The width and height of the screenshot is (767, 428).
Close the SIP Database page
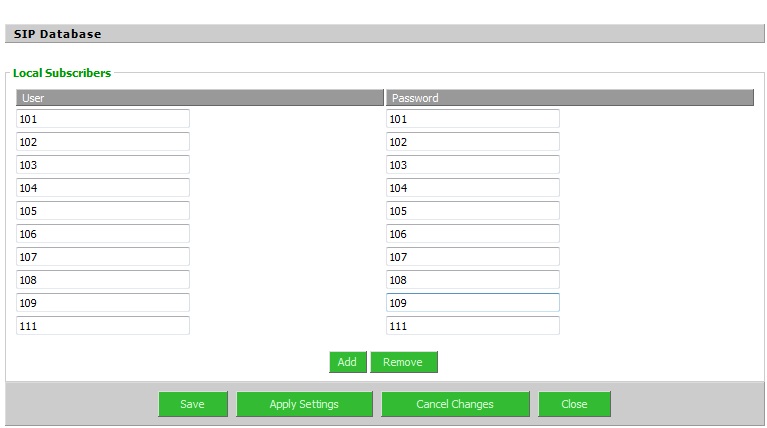click(574, 404)
